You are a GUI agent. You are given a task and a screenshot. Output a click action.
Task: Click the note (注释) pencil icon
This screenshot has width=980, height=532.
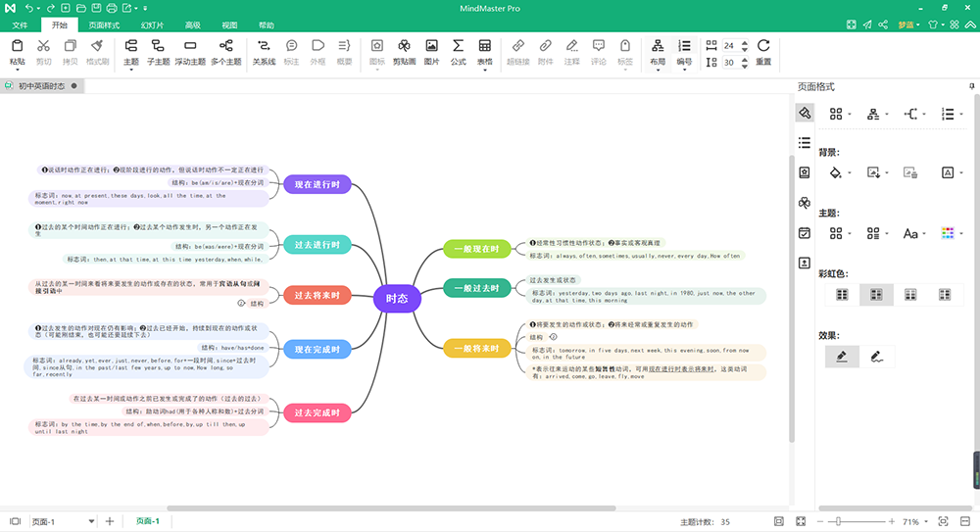tap(572, 46)
